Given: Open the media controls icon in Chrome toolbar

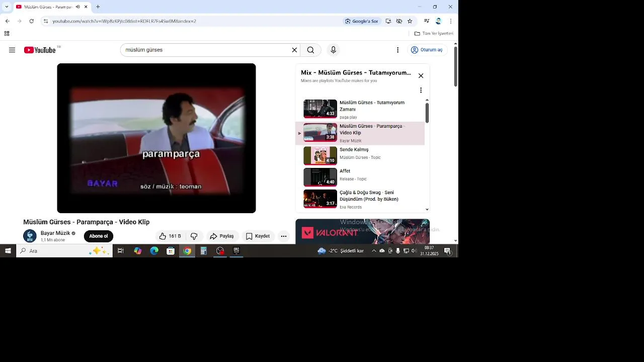Looking at the screenshot, I should pos(427,21).
